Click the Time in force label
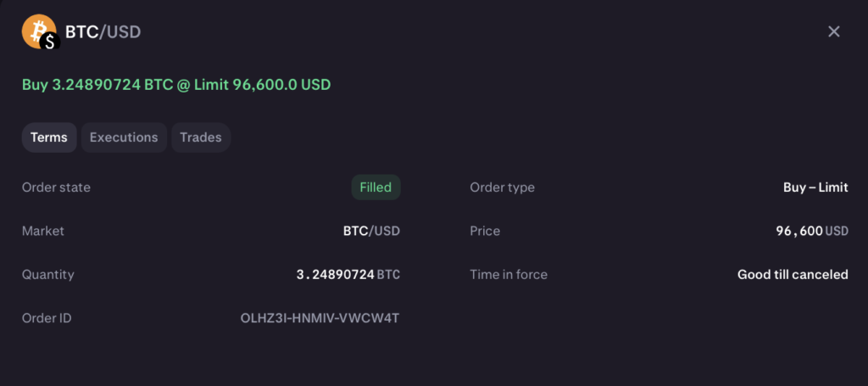Viewport: 868px width, 386px height. 509,275
